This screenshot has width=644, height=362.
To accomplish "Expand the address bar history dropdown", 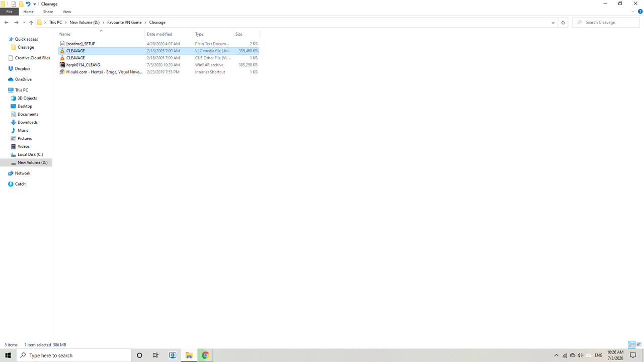I will click(x=552, y=22).
